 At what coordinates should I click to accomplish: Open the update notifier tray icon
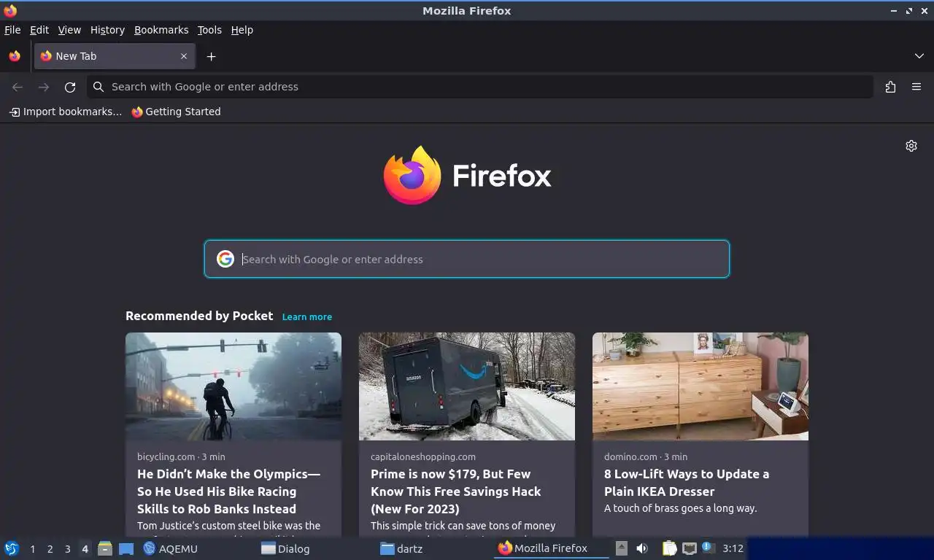(x=708, y=548)
